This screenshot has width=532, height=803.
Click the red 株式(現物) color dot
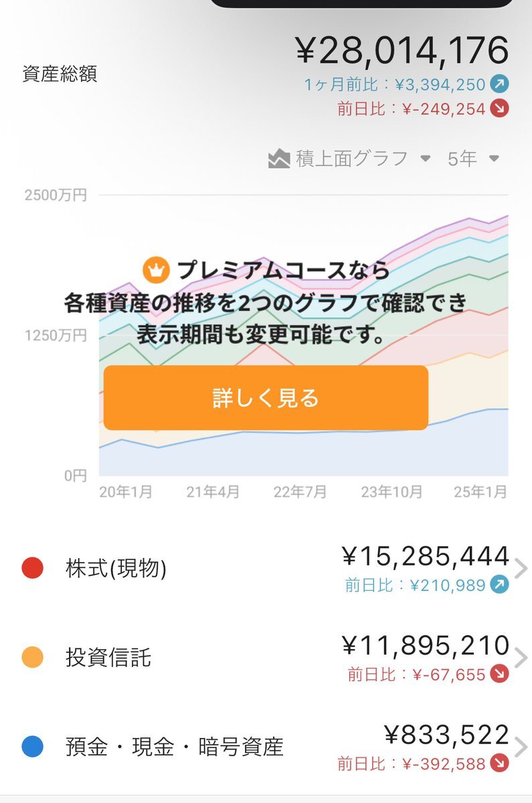pos(32,569)
